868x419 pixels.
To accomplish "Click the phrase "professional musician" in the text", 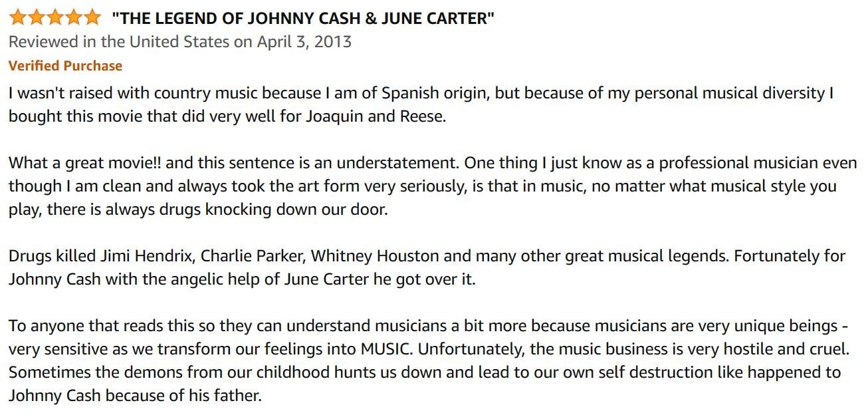I will (x=738, y=163).
